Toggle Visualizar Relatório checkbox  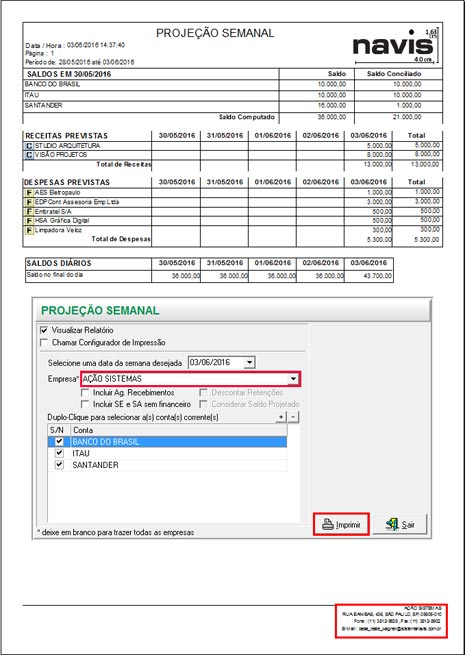(44, 330)
